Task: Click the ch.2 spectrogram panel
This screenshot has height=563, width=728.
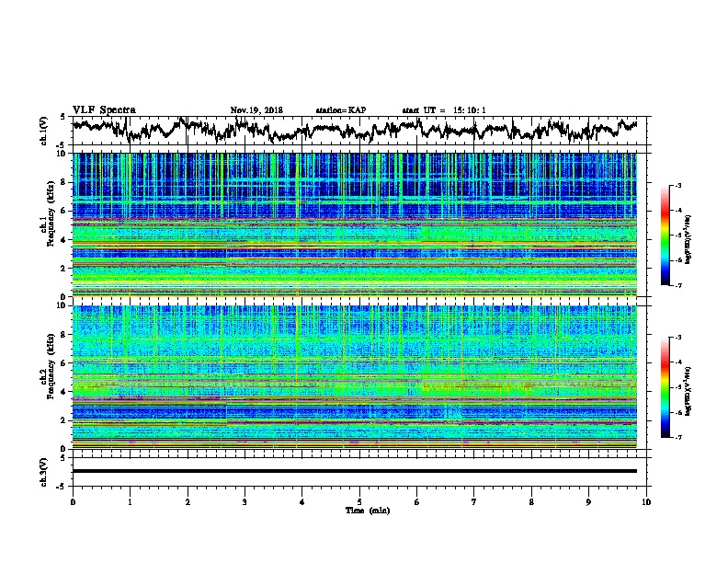Action: coord(355,377)
